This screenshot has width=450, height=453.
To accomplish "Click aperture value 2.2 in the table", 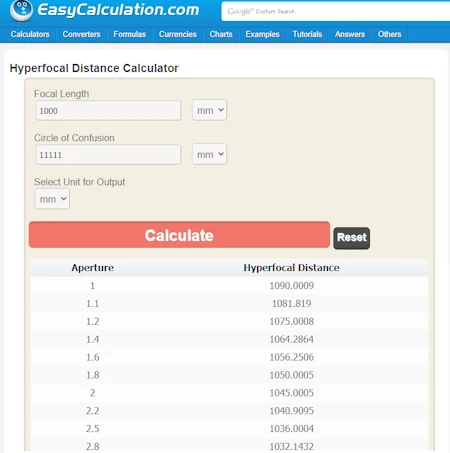I will 93,411.
